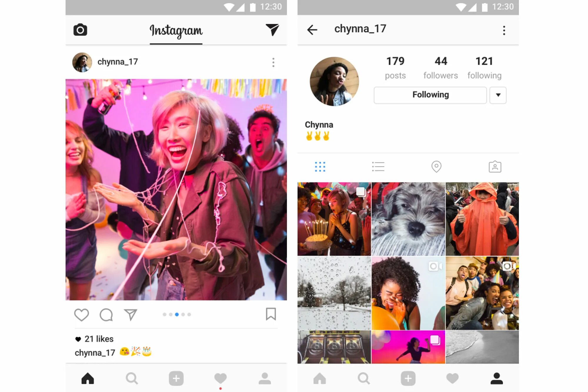Image resolution: width=588 pixels, height=392 pixels.
Task: Tap the like heart icon on post
Action: [x=81, y=315]
